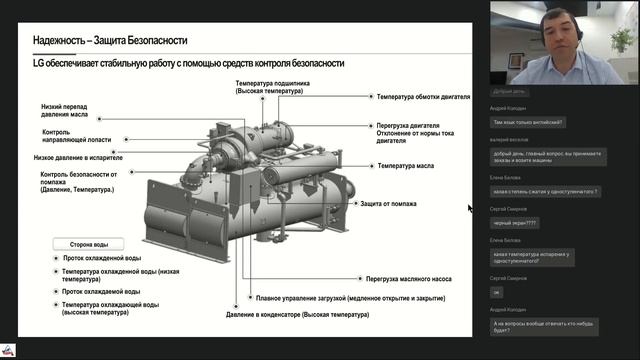Click slide title 'Надежность – Защита Безопасности'
Screen dimensions: 640x360
[x=110, y=40]
